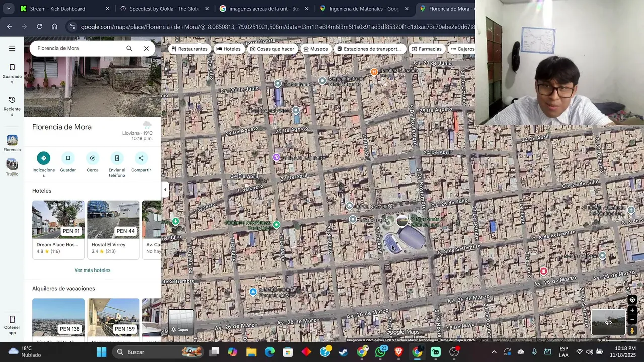The width and height of the screenshot is (644, 362).
Task: Open the PEN 159 vacation rental
Action: click(113, 317)
